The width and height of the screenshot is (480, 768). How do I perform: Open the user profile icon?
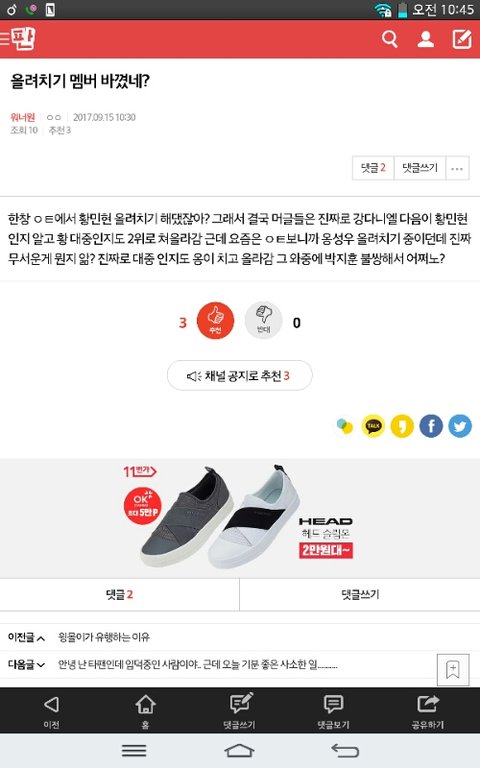(425, 39)
